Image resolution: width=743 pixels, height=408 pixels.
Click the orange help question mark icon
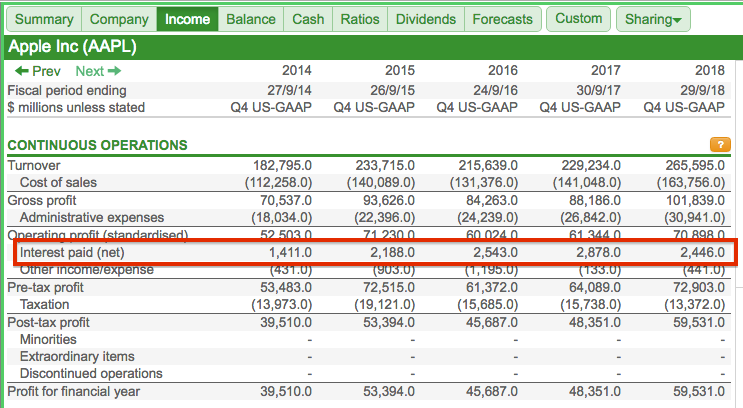click(x=720, y=145)
